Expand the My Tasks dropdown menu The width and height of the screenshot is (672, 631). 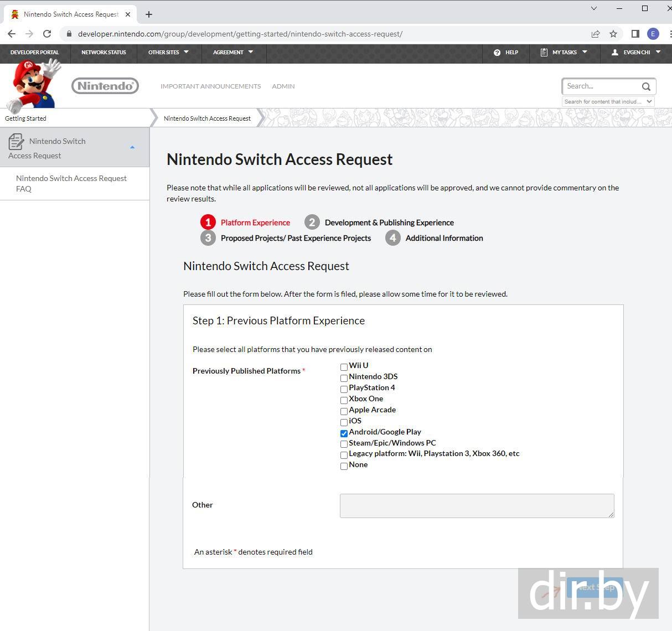pos(564,53)
